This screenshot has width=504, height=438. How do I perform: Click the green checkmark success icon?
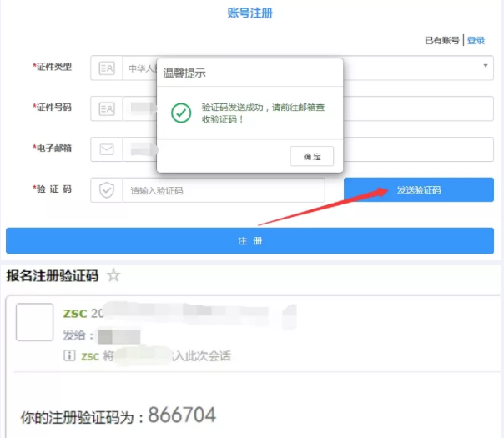[180, 113]
